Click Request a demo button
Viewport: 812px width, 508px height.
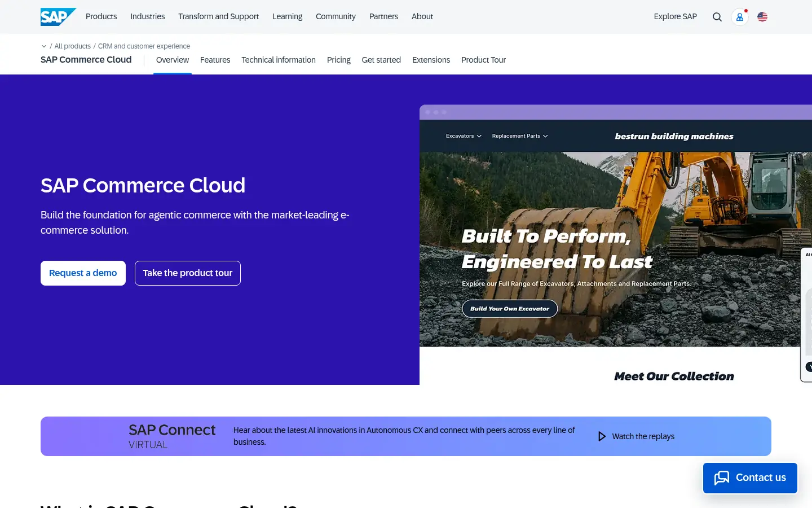point(83,273)
